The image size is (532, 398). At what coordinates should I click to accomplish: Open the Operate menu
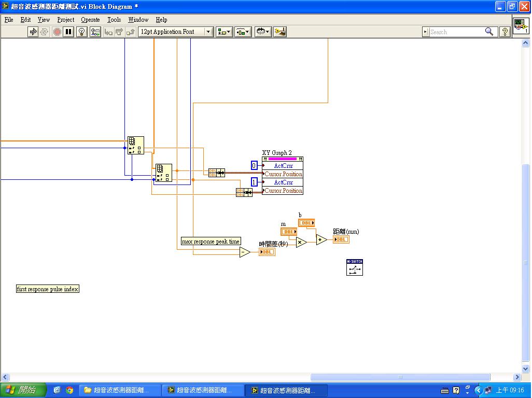[90, 20]
